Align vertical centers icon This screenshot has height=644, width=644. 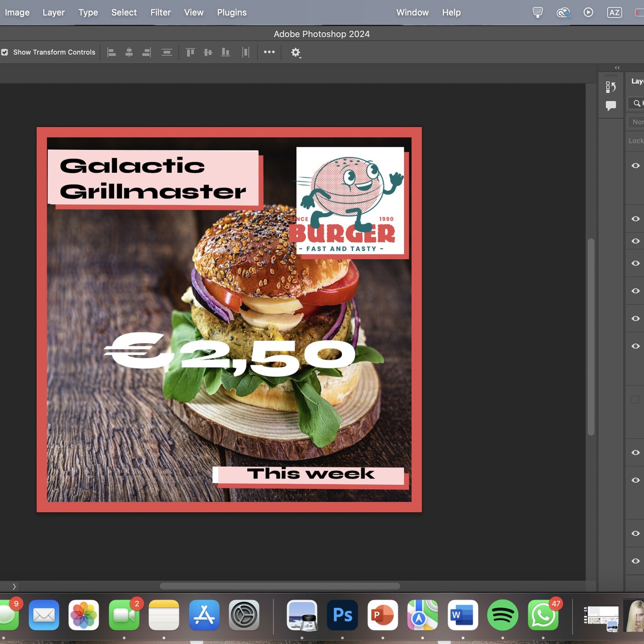pos(208,52)
